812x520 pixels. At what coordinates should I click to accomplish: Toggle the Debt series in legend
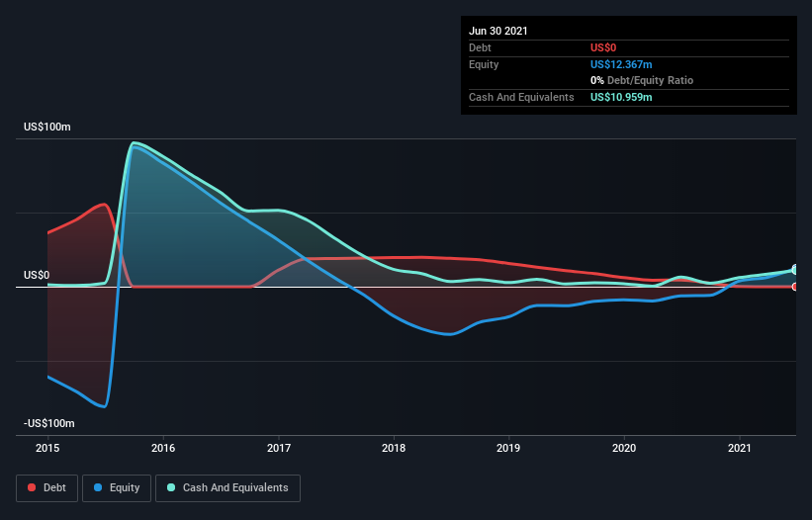point(46,487)
